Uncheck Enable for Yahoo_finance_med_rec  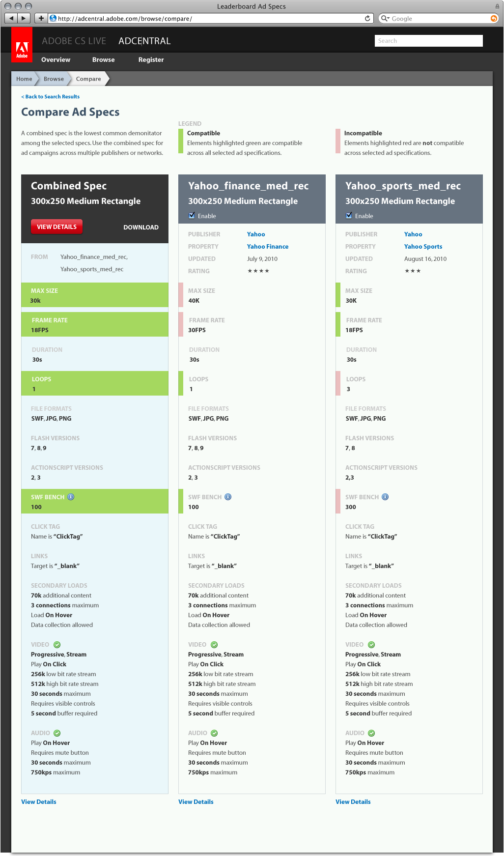point(192,216)
